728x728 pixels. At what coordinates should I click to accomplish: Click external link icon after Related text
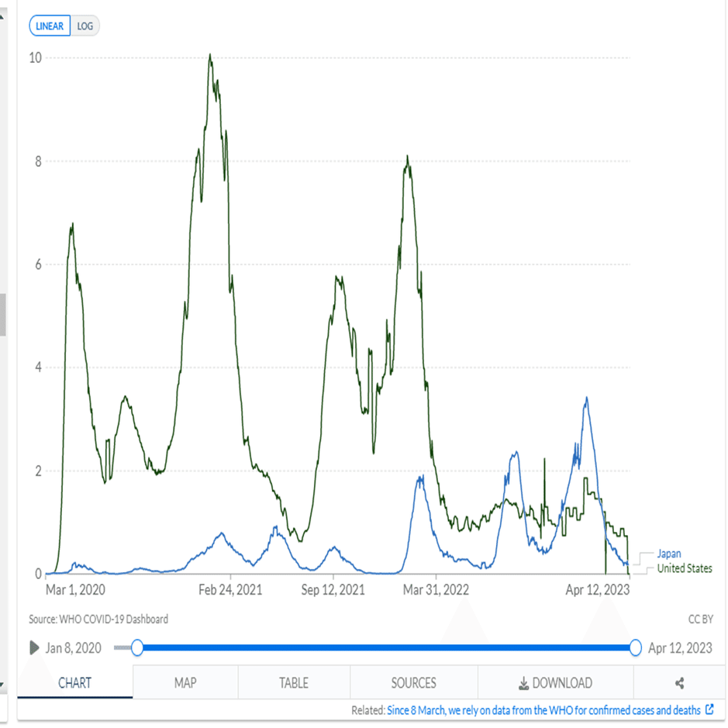click(709, 709)
